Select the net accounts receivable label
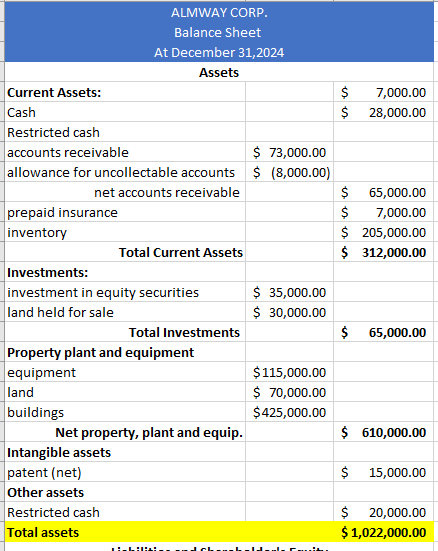Image resolution: width=438 pixels, height=551 pixels. 125,193
